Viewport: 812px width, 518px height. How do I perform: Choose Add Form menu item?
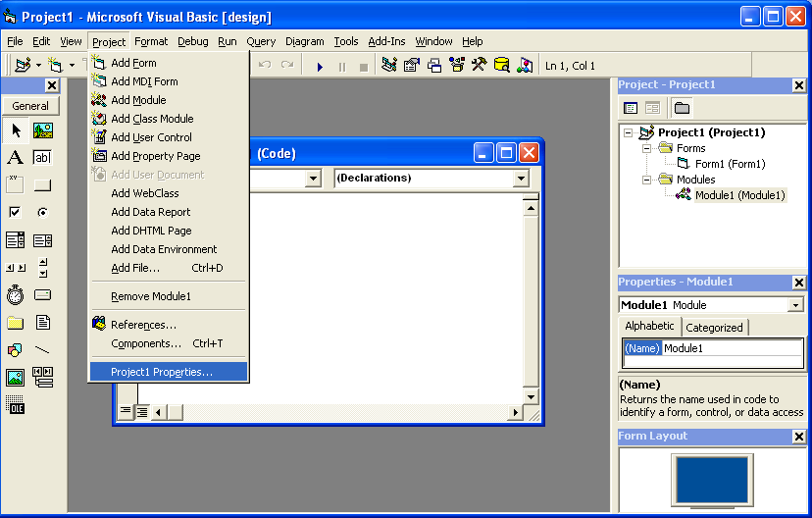[x=169, y=63]
